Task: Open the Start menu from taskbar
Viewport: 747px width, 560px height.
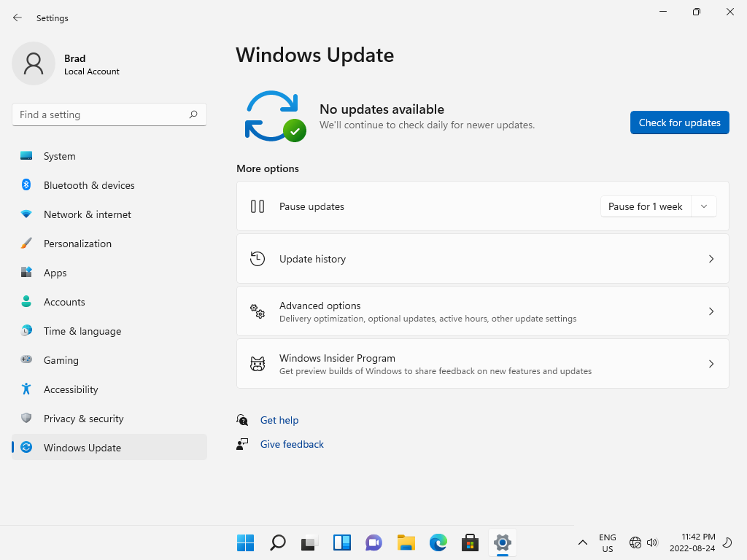Action: click(x=245, y=542)
